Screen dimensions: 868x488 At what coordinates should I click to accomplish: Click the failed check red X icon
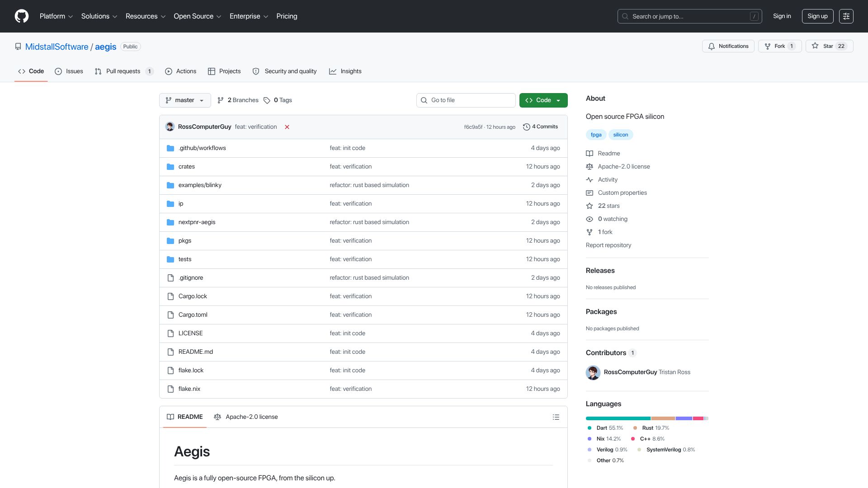click(x=287, y=127)
